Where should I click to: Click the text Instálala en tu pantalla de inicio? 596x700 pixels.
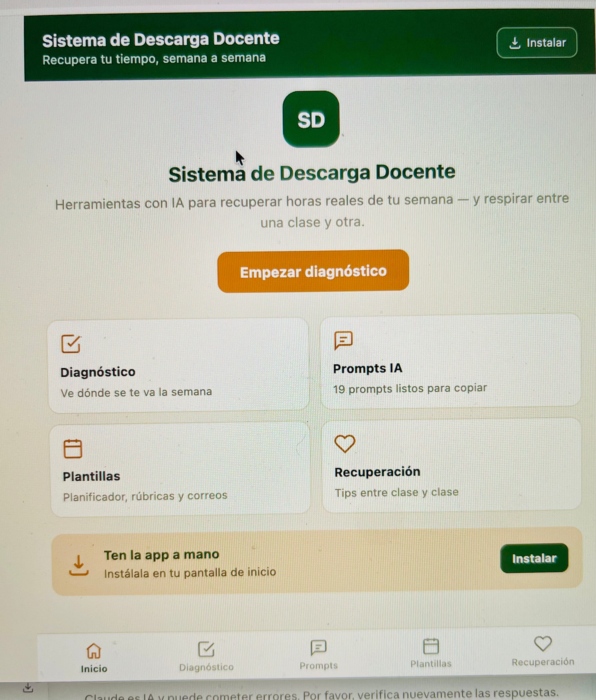[x=190, y=573]
